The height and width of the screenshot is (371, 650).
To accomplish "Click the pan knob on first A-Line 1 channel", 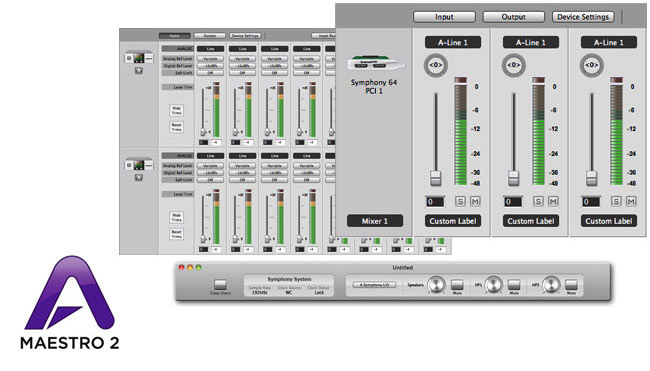I will click(436, 65).
